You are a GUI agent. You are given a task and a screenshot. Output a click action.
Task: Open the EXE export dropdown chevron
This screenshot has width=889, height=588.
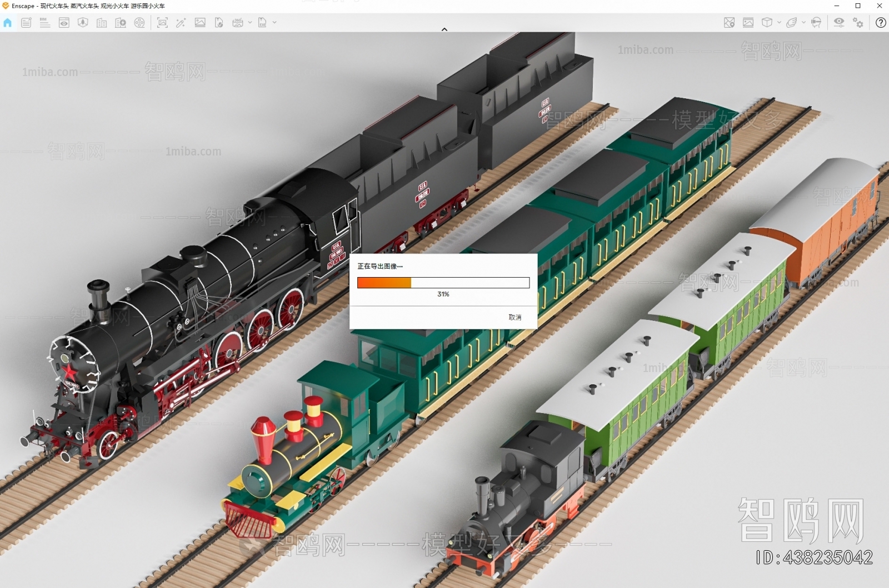(273, 23)
